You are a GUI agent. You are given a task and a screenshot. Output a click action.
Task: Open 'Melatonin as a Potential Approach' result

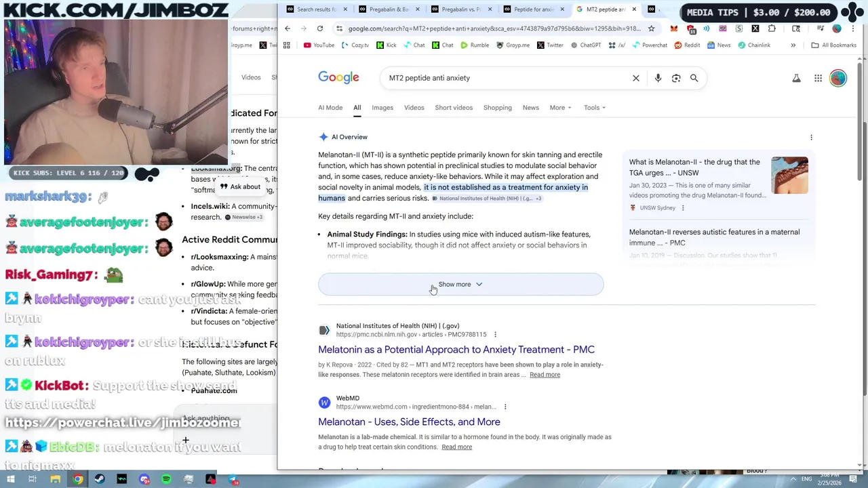click(456, 350)
